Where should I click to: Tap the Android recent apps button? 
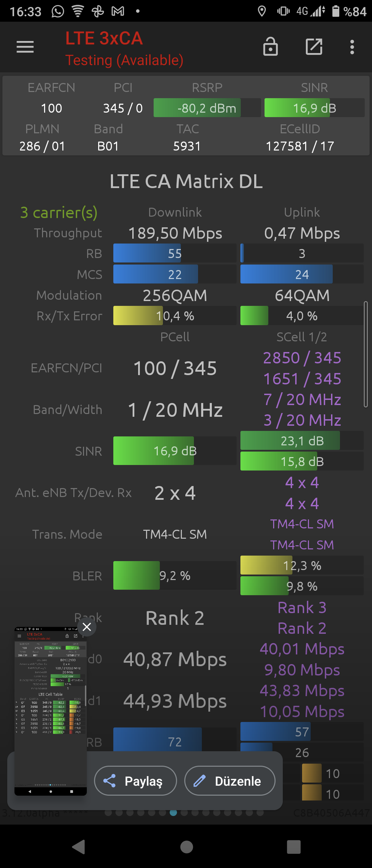click(x=294, y=847)
